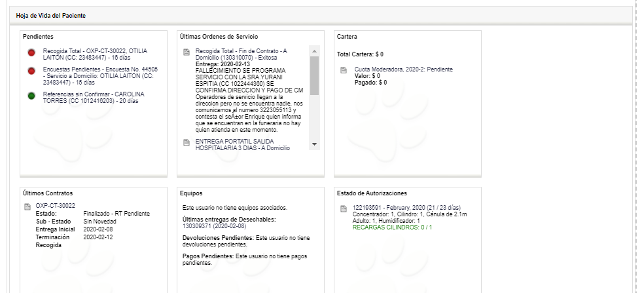Click the green status dot for Referencias sin Confirmar
644x293 pixels.
[x=31, y=96]
